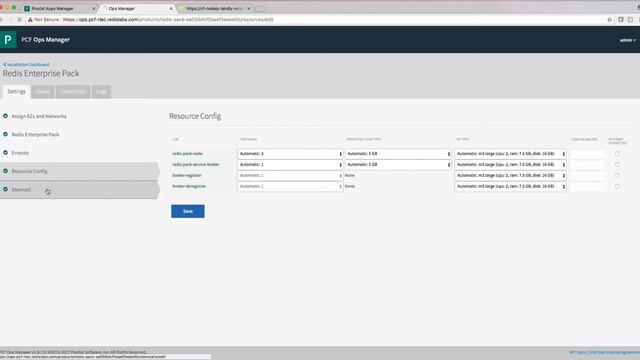640x360 pixels.
Task: Toggle Internet Connected checkbox for redis-pack-service-broker
Action: click(617, 164)
